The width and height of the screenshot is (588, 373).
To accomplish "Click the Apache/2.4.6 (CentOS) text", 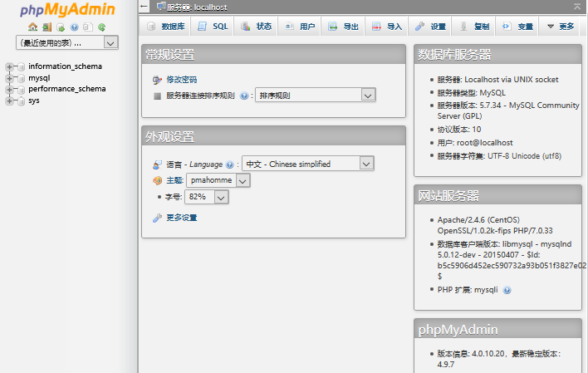I will coord(478,220).
